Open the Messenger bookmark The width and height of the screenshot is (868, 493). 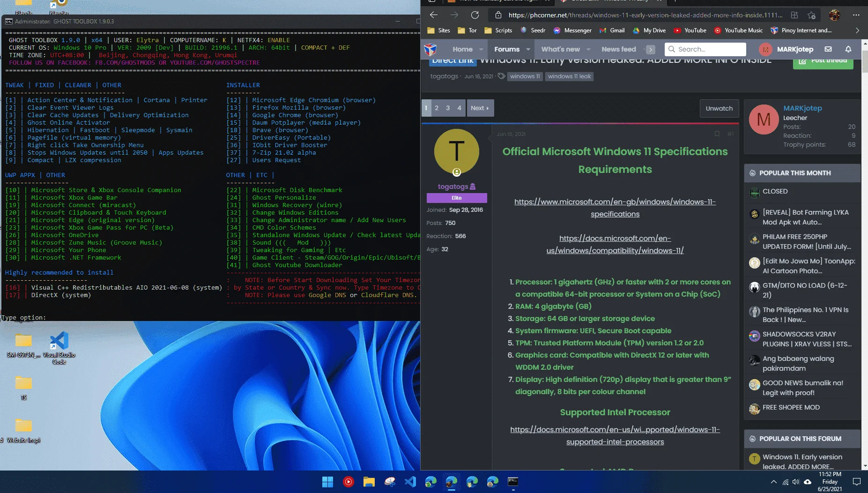click(572, 30)
